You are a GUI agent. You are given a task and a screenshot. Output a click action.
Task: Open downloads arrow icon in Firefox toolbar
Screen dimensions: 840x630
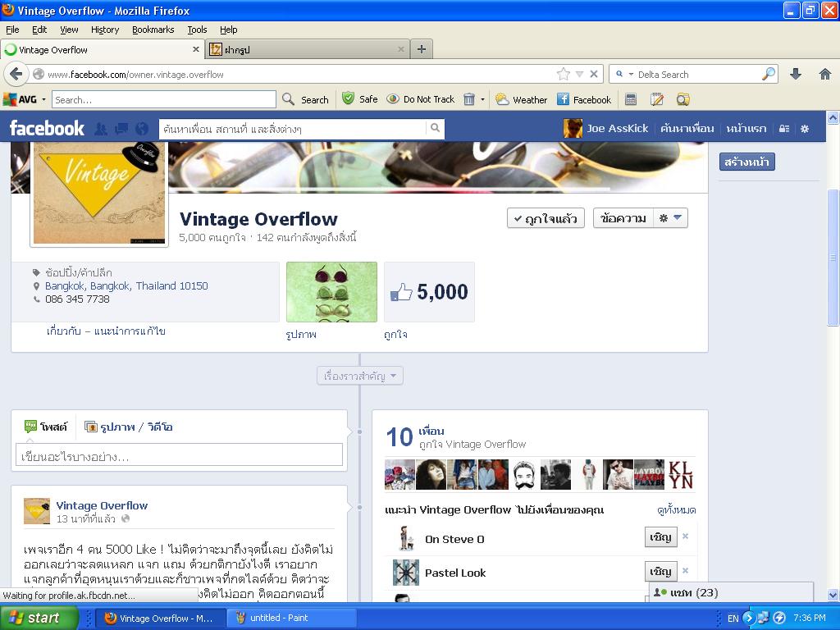click(x=796, y=74)
